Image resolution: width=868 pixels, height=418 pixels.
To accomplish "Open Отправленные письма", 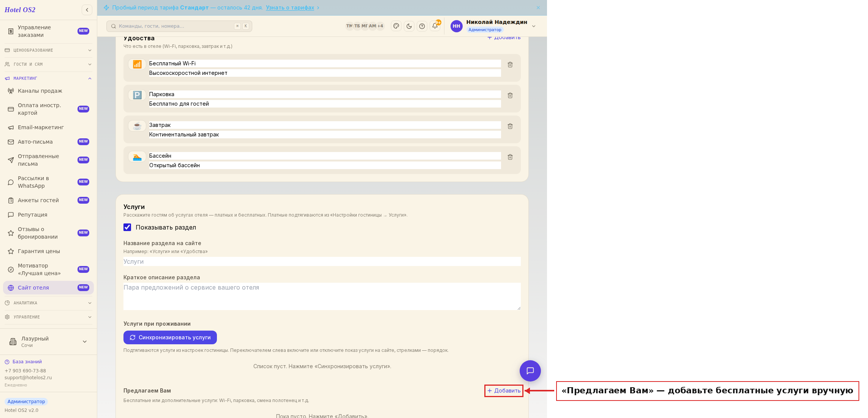I will click(x=48, y=160).
